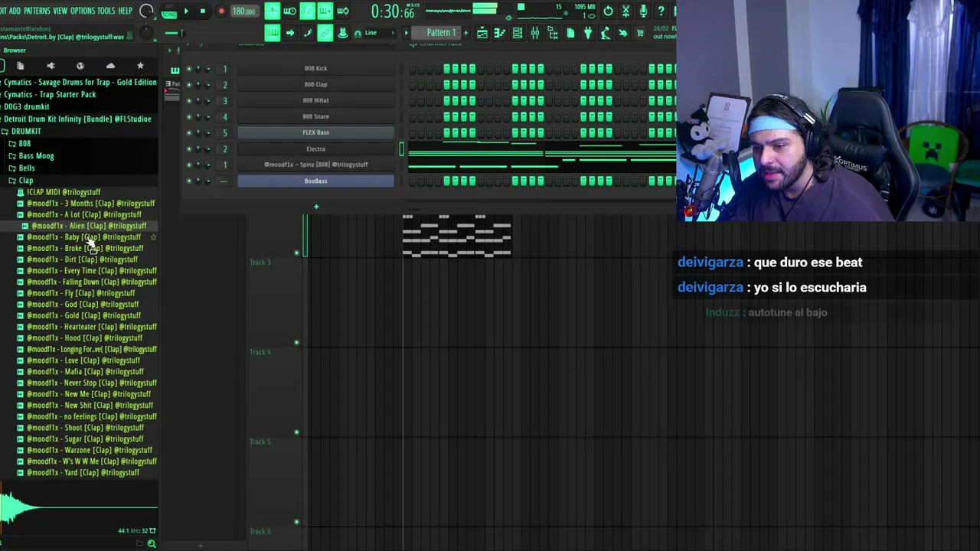This screenshot has width=980, height=551.
Task: Click the plus icon to add a channel
Action: [315, 206]
